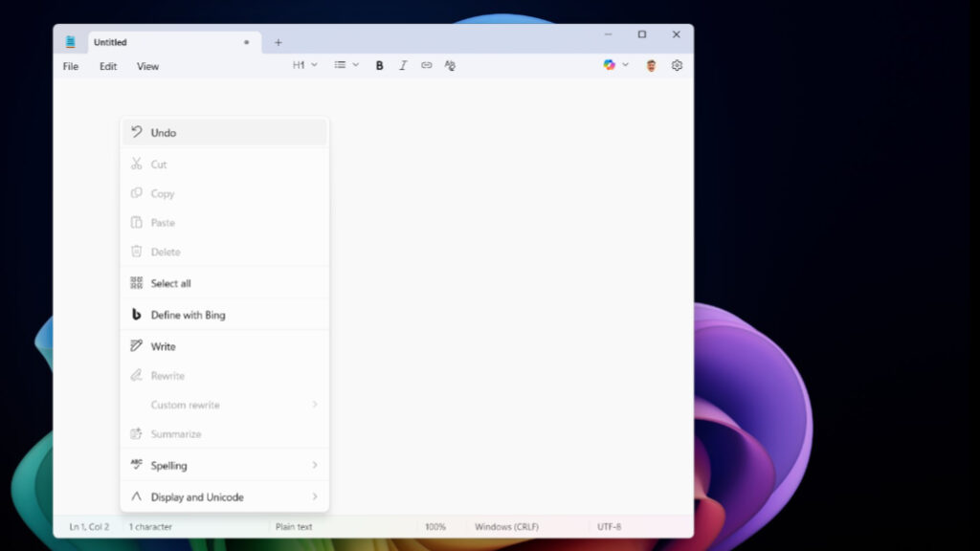This screenshot has width=980, height=551.
Task: Insert a hyperlink using the link icon
Action: coord(426,65)
